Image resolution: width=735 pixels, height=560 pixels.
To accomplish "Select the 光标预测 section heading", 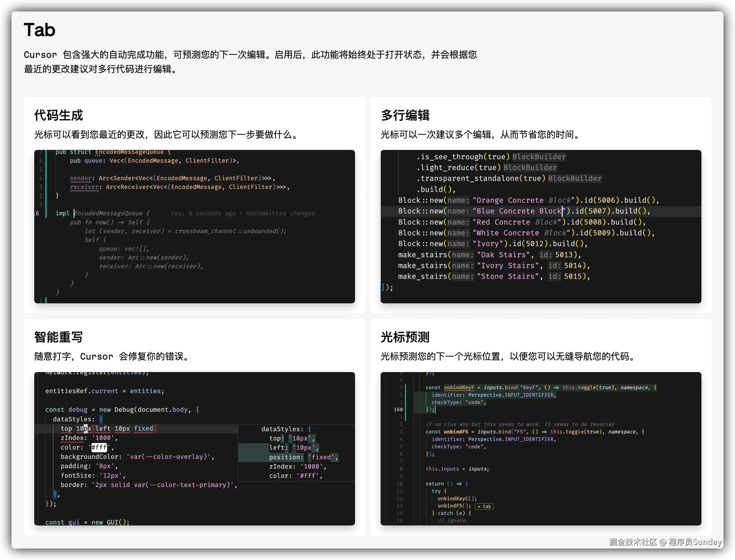I will click(405, 337).
